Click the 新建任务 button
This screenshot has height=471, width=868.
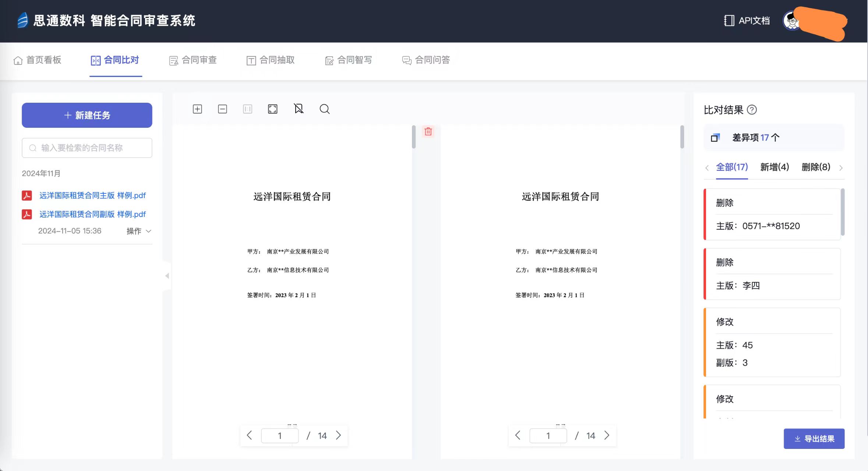87,115
